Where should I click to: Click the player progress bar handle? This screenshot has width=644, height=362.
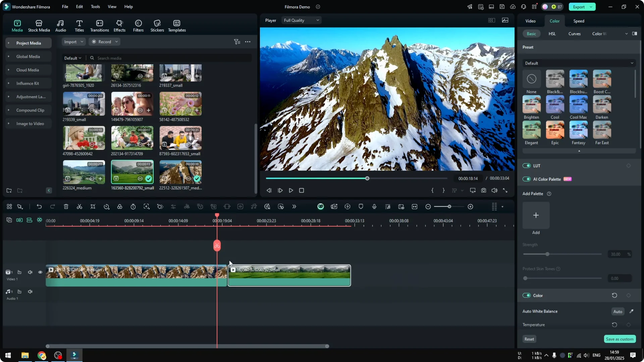click(x=367, y=178)
